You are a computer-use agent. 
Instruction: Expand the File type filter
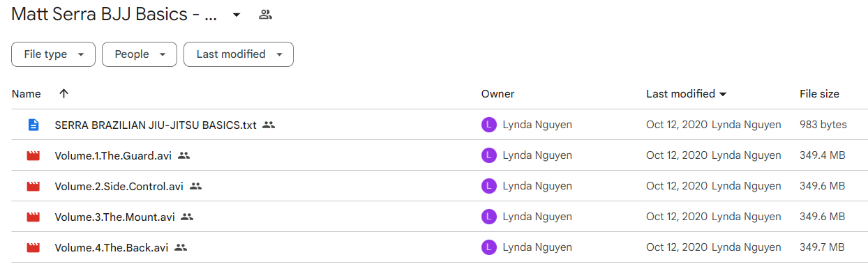click(x=53, y=54)
